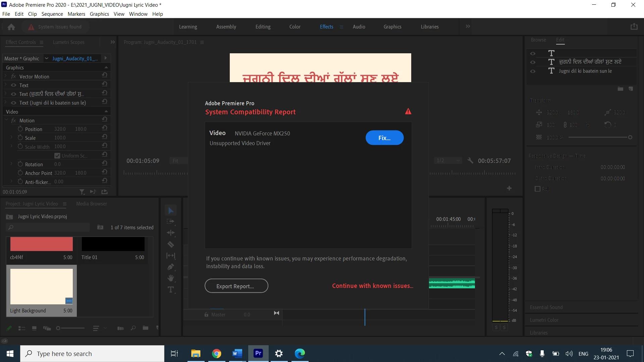This screenshot has height=362, width=644.
Task: Toggle the Uniform Scale checkbox
Action: click(57, 156)
